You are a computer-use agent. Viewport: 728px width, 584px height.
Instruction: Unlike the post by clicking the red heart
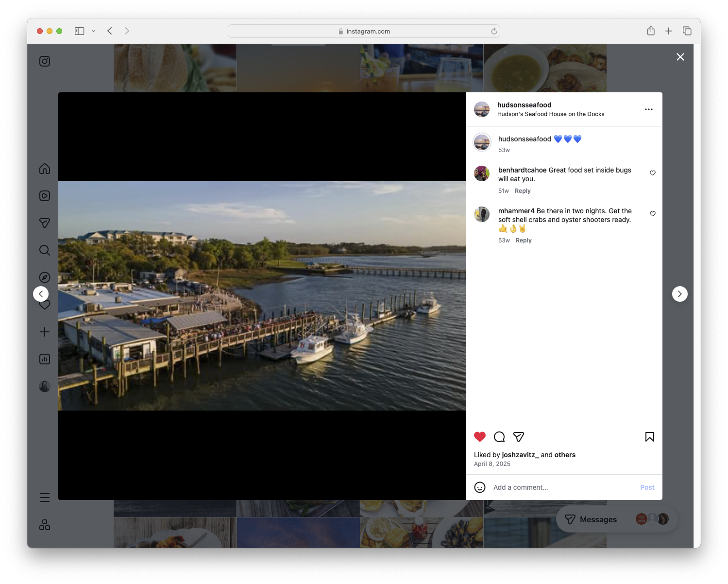pos(480,436)
